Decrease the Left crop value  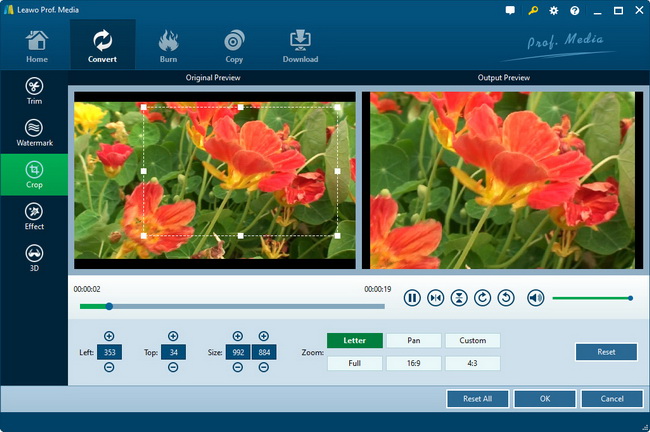[109, 367]
